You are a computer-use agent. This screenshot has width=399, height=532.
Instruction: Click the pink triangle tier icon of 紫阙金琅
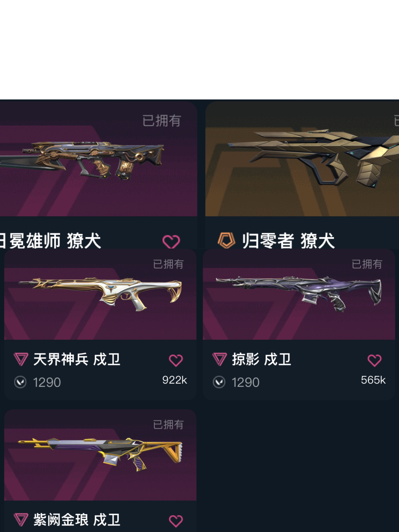coord(21,519)
